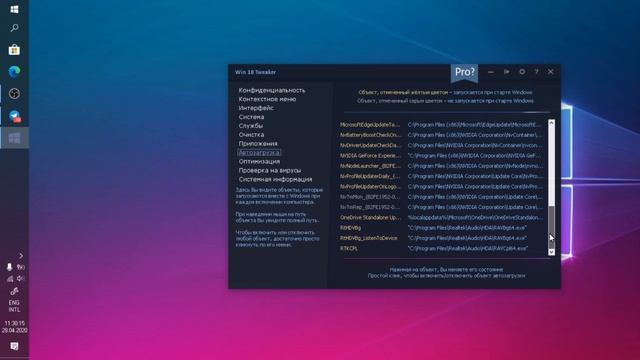Image resolution: width=640 pixels, height=360 pixels.
Task: Click the play/apply arrow icon in title bar
Action: click(x=507, y=72)
